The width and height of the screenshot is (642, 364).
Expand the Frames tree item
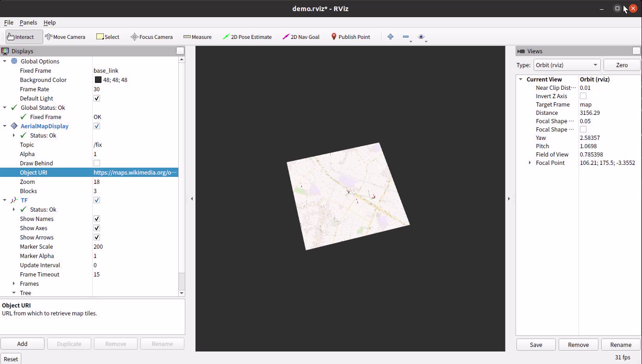click(x=14, y=283)
